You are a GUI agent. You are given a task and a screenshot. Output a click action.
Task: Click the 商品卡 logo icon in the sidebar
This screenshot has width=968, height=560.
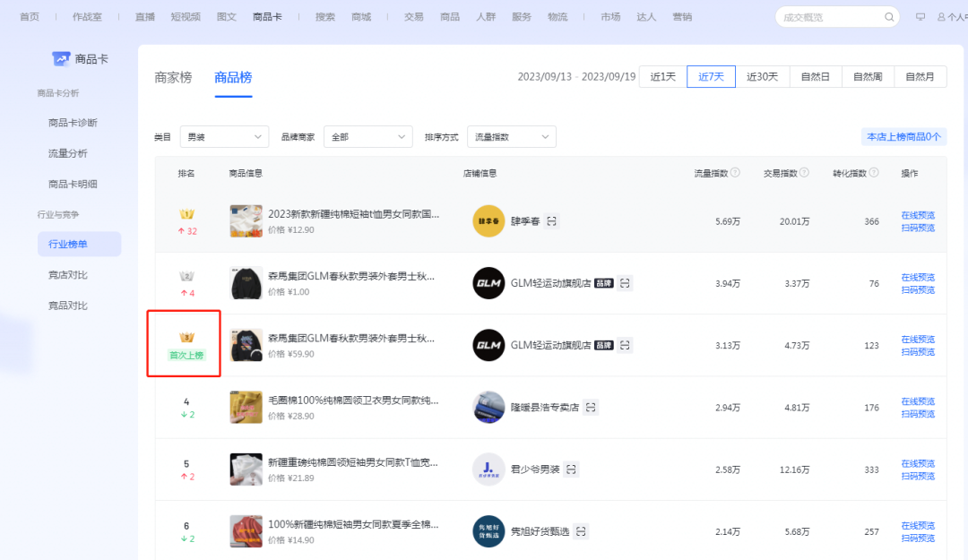(60, 57)
